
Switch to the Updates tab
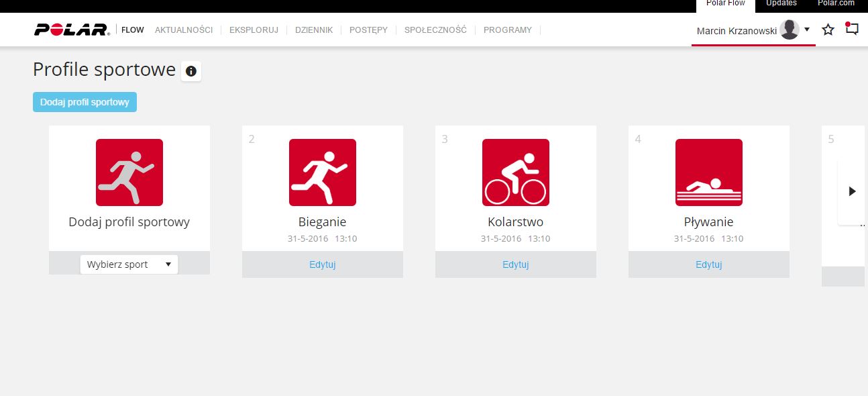tap(781, 4)
